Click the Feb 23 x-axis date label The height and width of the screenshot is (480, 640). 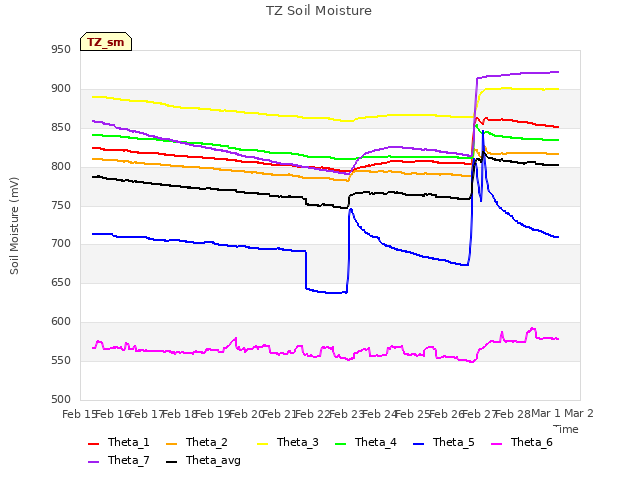pyautogui.click(x=345, y=414)
